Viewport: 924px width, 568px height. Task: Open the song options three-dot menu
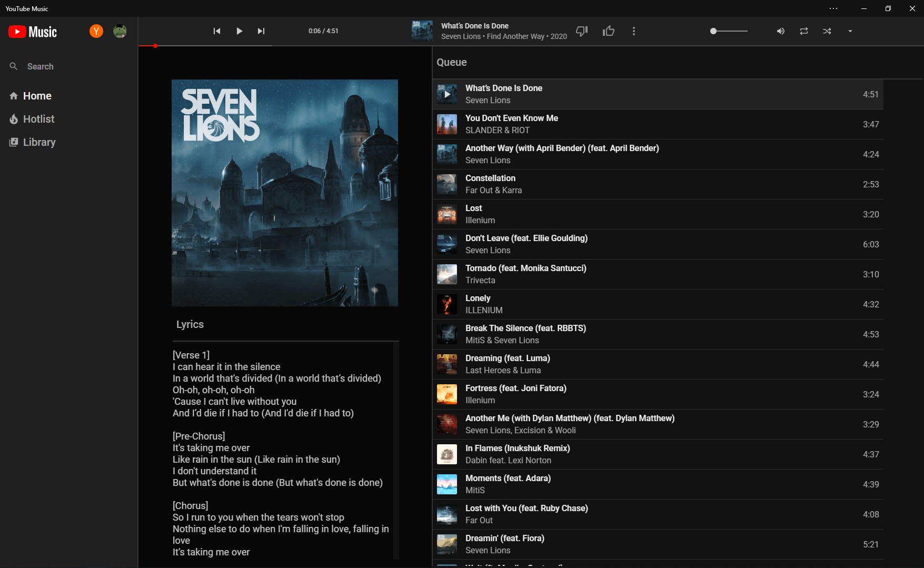point(634,31)
